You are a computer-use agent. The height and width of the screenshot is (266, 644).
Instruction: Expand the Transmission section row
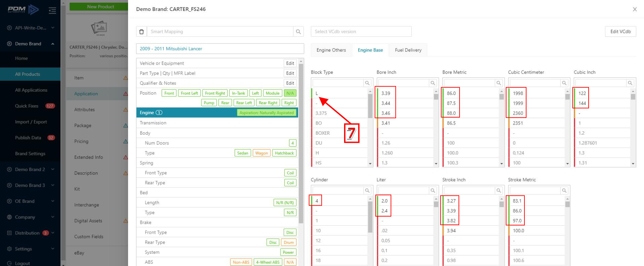tap(217, 123)
